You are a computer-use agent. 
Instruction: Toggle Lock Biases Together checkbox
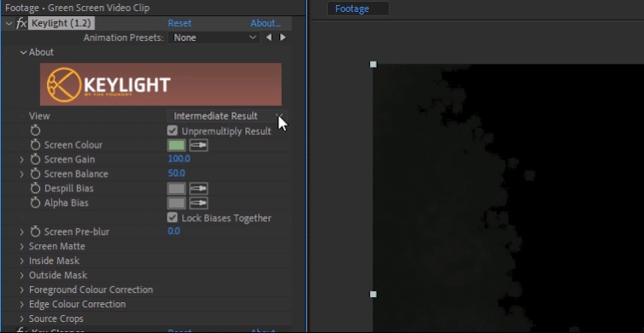click(172, 218)
